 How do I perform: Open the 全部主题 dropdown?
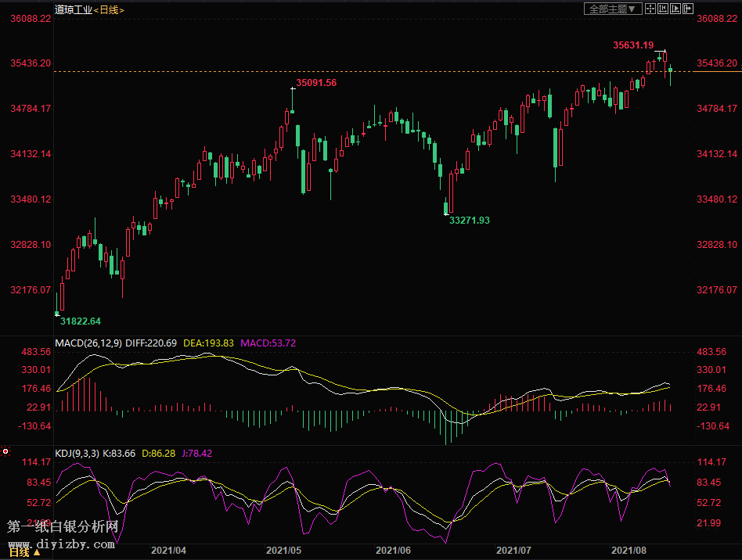point(613,9)
